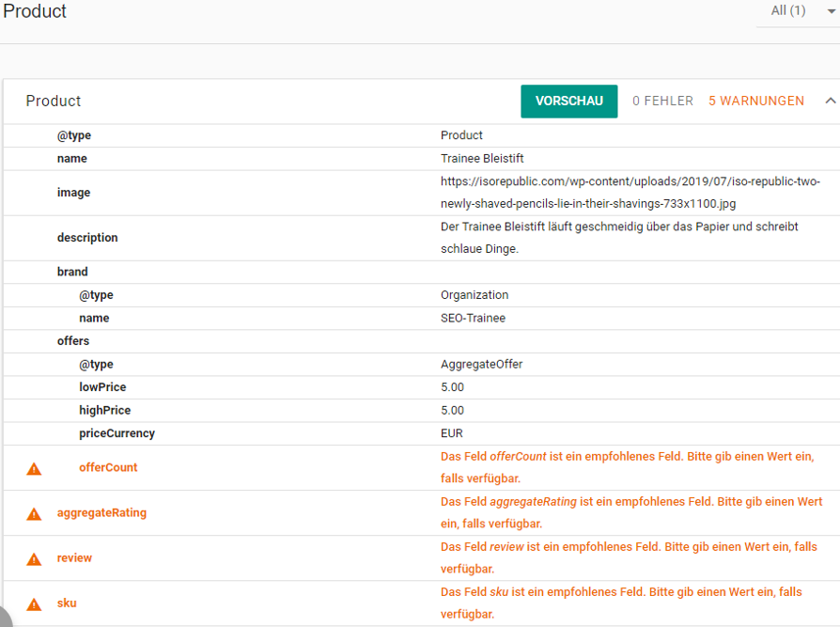Click the name value Trainee Bleistift
This screenshot has height=627, width=840.
[482, 159]
